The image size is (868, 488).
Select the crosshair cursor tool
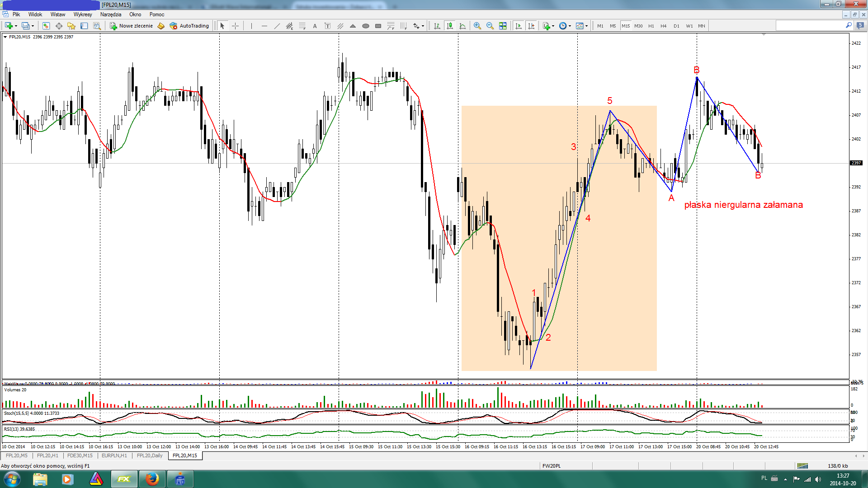[235, 26]
